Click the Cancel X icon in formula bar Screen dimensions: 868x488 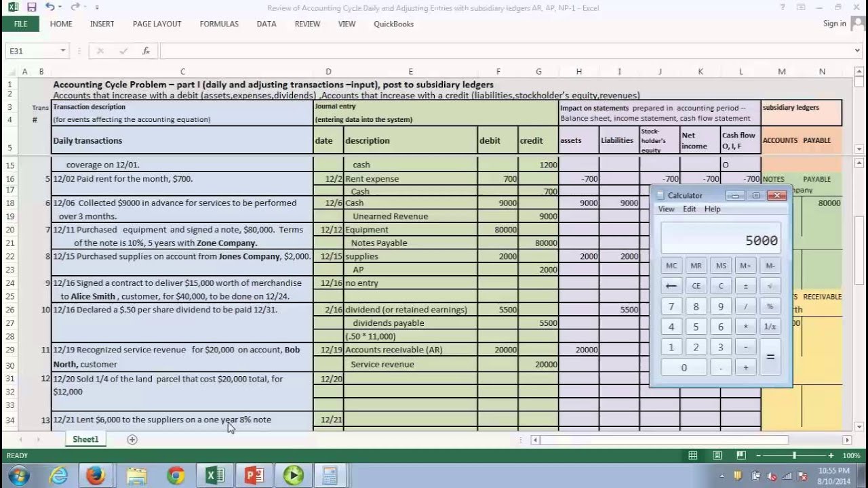(x=100, y=51)
